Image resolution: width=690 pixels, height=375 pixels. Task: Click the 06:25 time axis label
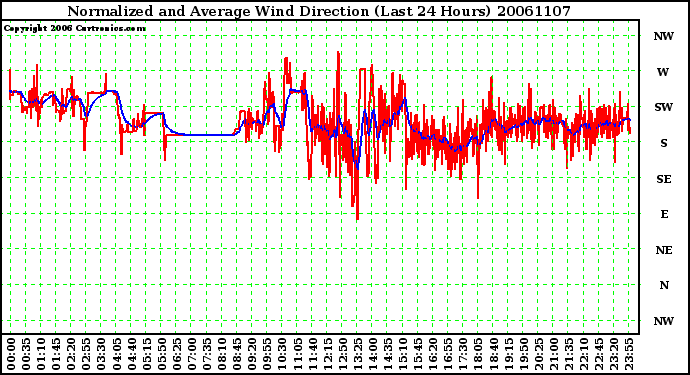176,354
